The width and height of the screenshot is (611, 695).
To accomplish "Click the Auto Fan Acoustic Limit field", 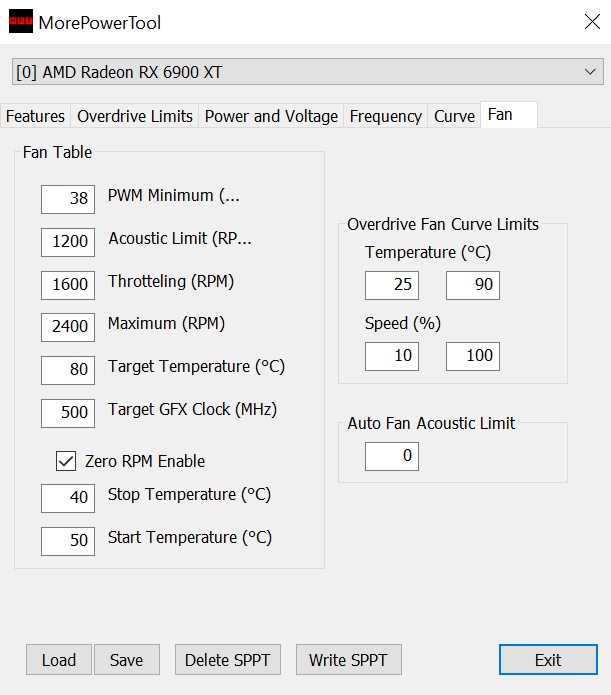I will pyautogui.click(x=392, y=457).
